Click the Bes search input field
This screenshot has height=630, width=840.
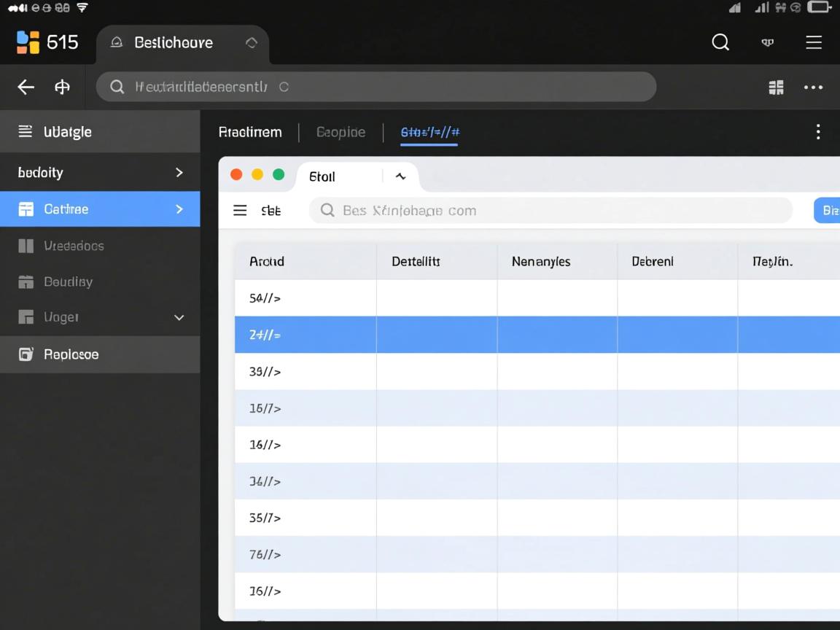[x=551, y=211]
